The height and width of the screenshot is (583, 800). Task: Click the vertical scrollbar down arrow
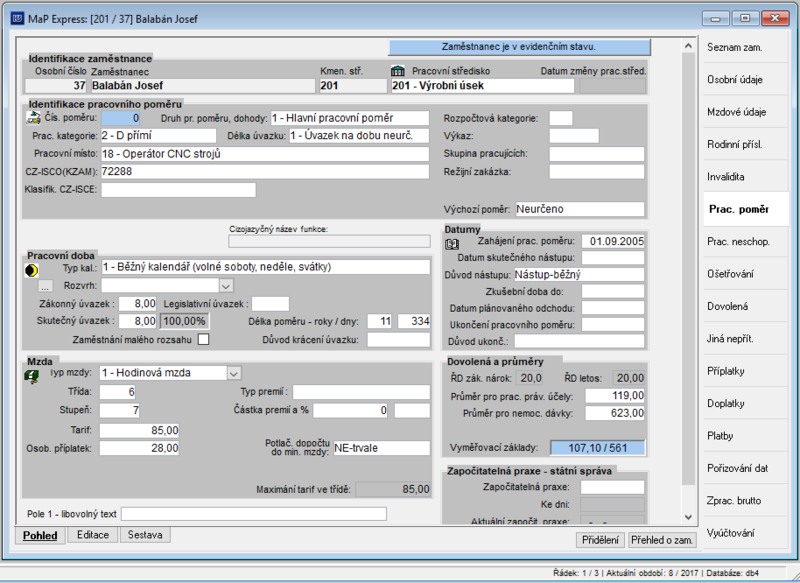click(x=688, y=517)
